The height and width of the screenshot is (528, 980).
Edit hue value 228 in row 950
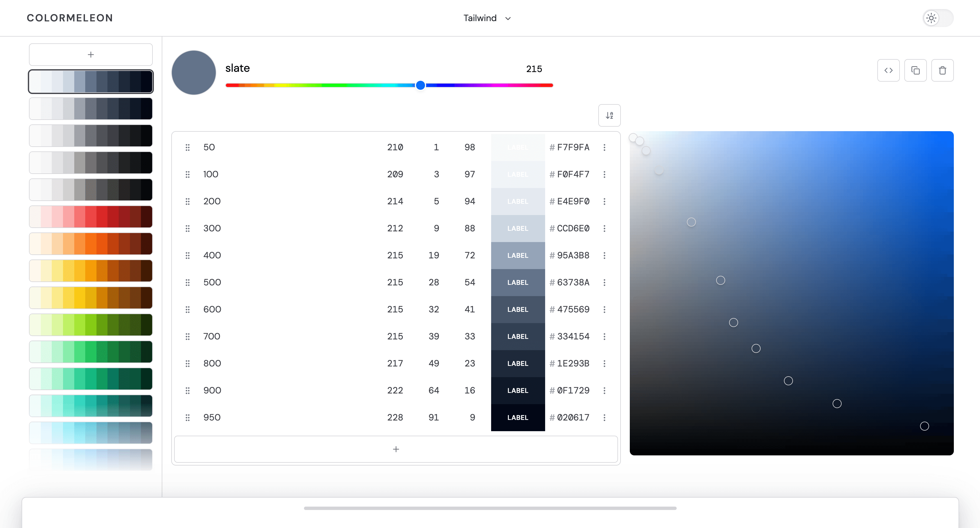coord(395,418)
